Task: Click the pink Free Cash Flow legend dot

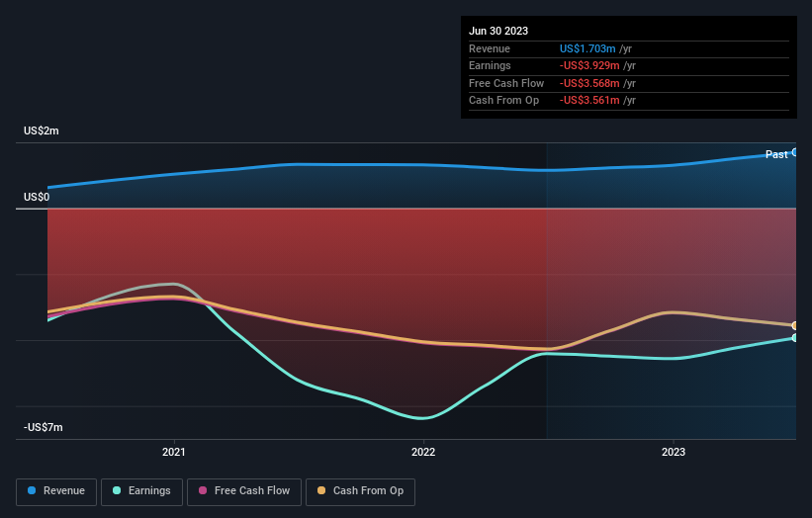Action: pyautogui.click(x=203, y=490)
